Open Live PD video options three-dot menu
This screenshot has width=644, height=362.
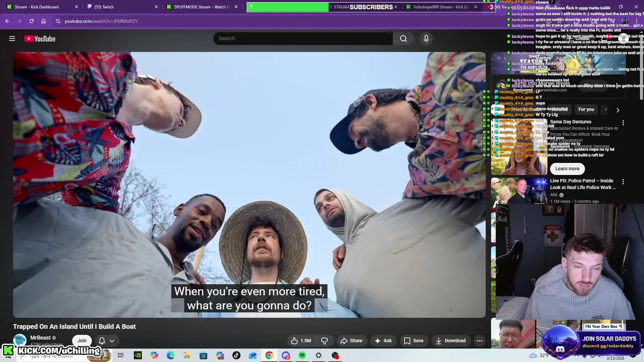(623, 182)
